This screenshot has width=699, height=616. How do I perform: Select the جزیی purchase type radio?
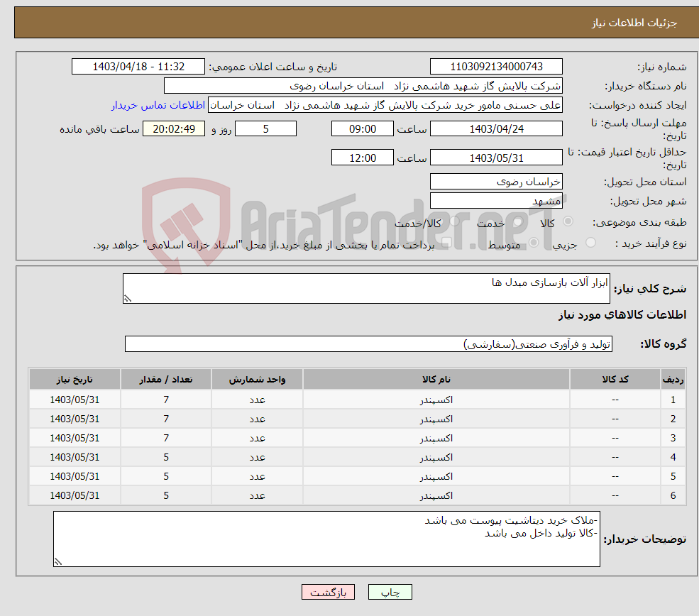click(590, 243)
